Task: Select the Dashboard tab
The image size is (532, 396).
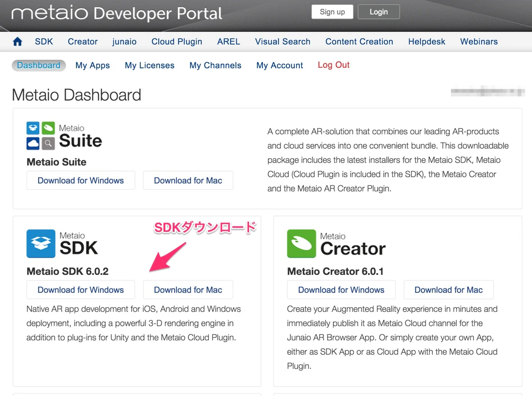Action: [39, 65]
